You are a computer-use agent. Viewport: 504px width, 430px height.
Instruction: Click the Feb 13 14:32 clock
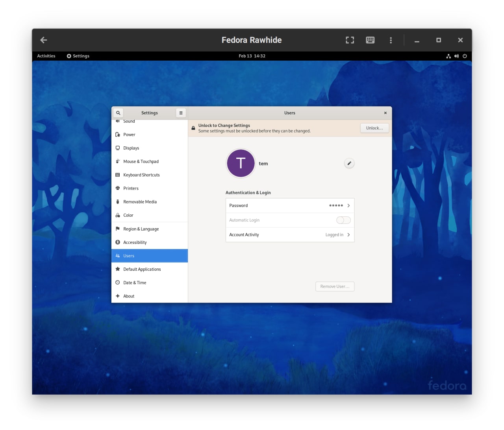point(252,56)
